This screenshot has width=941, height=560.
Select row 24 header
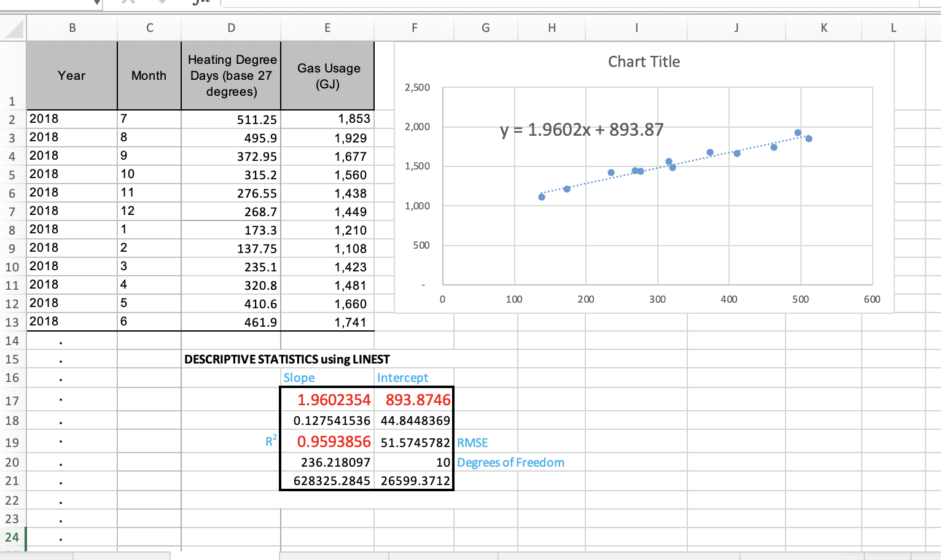coord(12,537)
